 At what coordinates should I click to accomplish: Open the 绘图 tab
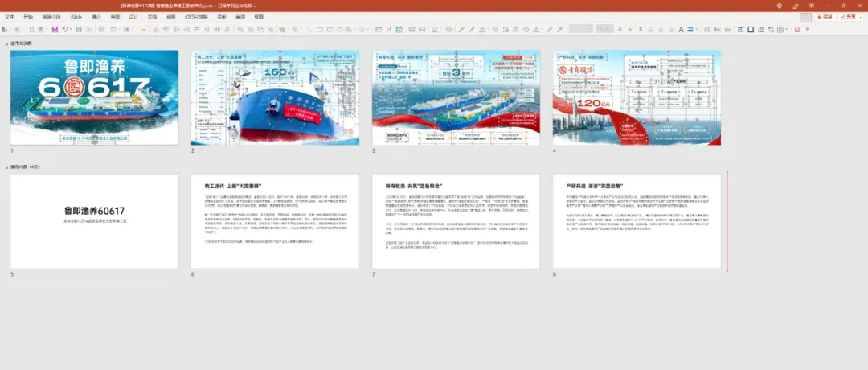[115, 17]
